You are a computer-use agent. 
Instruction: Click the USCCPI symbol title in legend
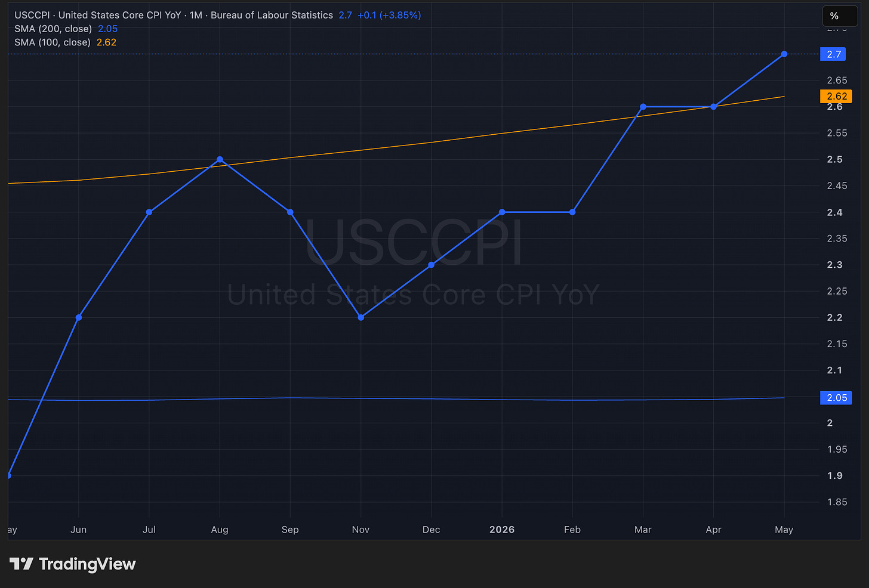click(174, 15)
